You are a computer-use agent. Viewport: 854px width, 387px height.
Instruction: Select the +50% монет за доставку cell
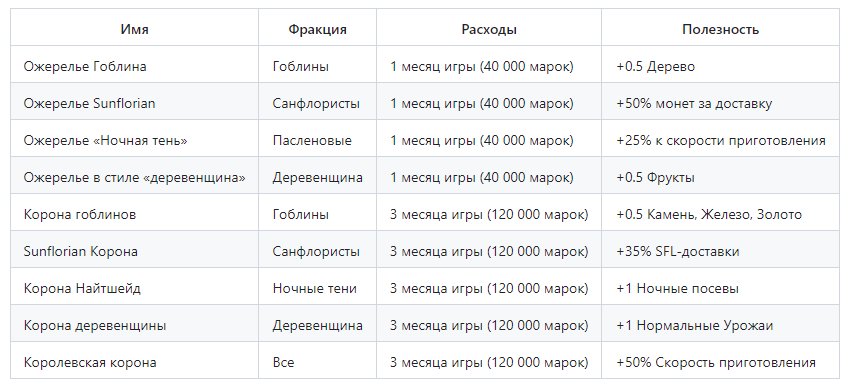(721, 103)
